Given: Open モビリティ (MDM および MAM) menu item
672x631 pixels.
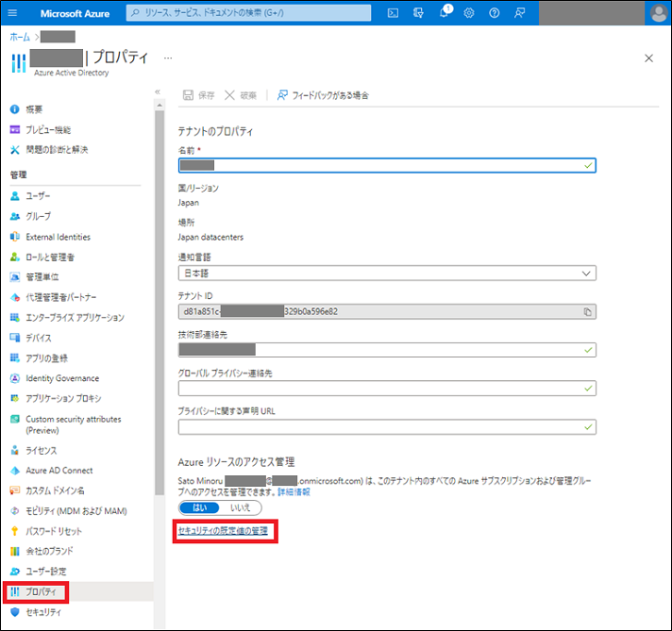Looking at the screenshot, I should point(76,511).
